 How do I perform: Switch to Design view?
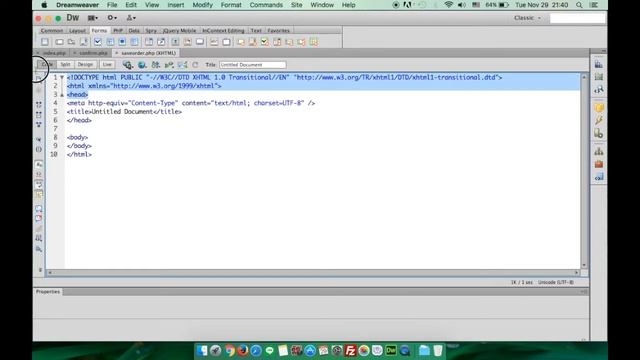pos(85,64)
